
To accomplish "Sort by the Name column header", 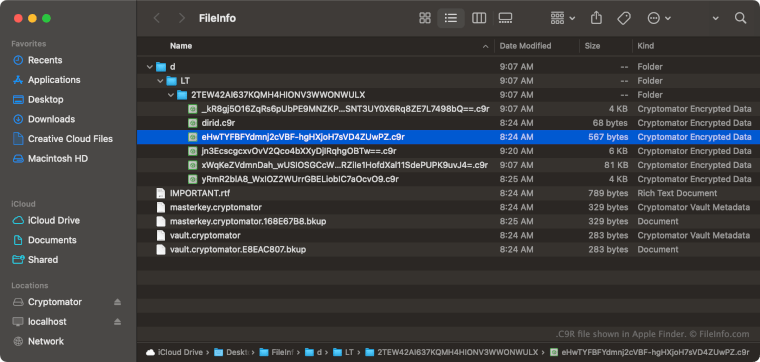I will click(x=181, y=46).
